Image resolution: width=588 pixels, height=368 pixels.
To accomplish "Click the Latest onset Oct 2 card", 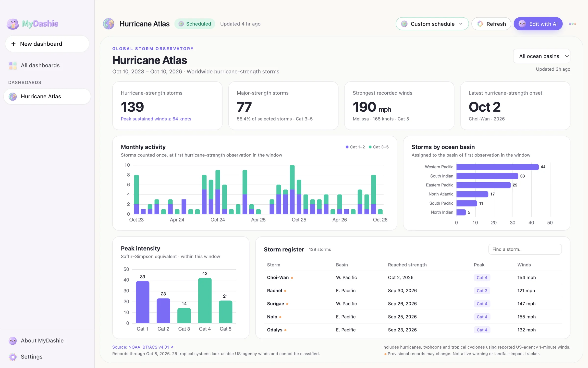I will tap(515, 106).
